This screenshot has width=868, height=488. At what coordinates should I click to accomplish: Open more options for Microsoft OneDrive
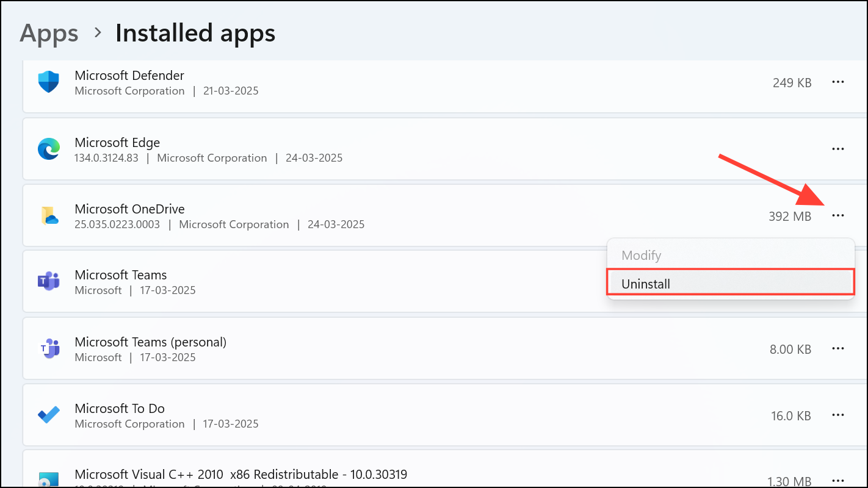[838, 215]
